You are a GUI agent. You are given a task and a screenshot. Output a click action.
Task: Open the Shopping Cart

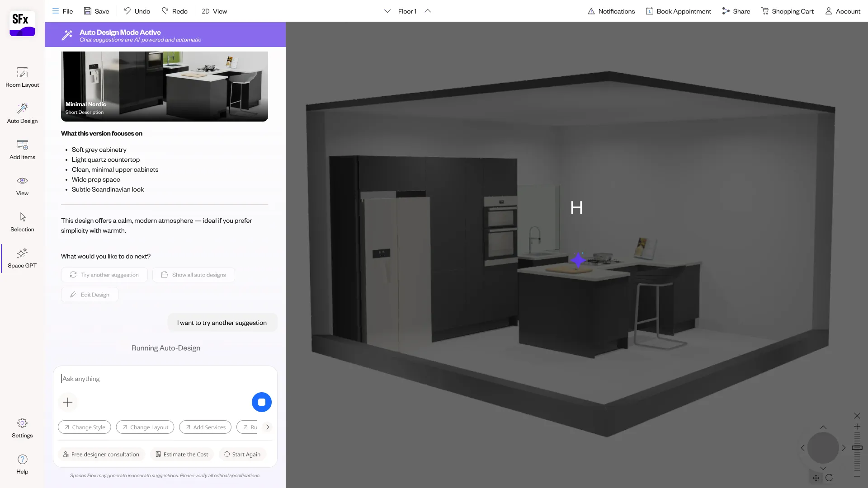[788, 11]
